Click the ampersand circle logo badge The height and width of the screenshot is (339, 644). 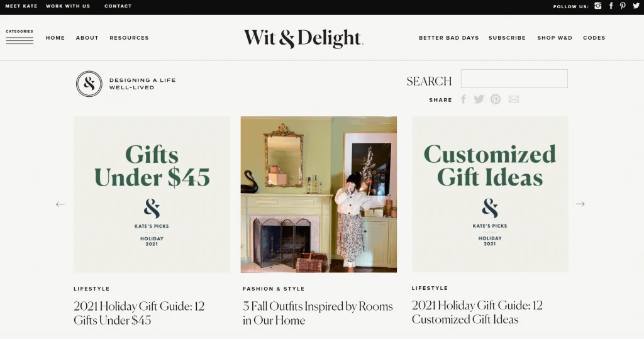tap(89, 84)
